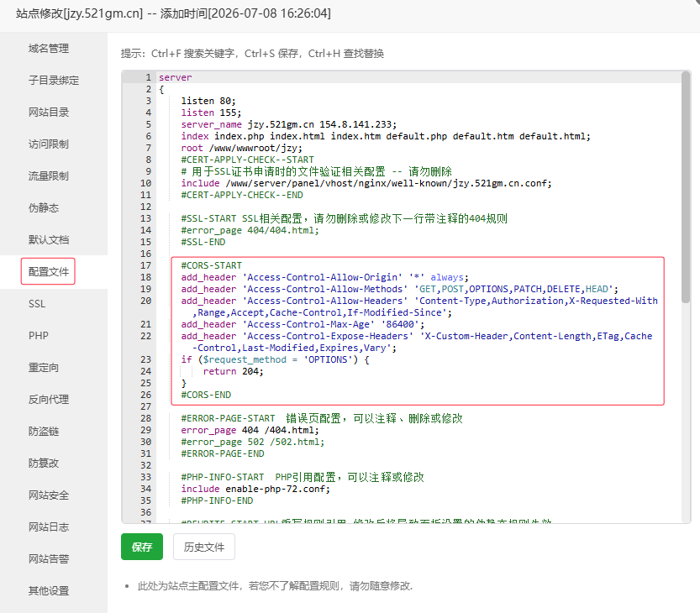Click the #PHP-INFO-START comment line
This screenshot has height=613, width=700.
303,477
